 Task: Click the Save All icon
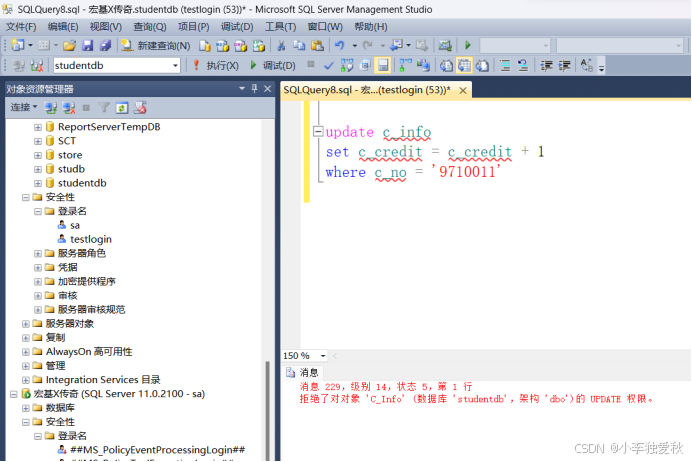tap(105, 45)
